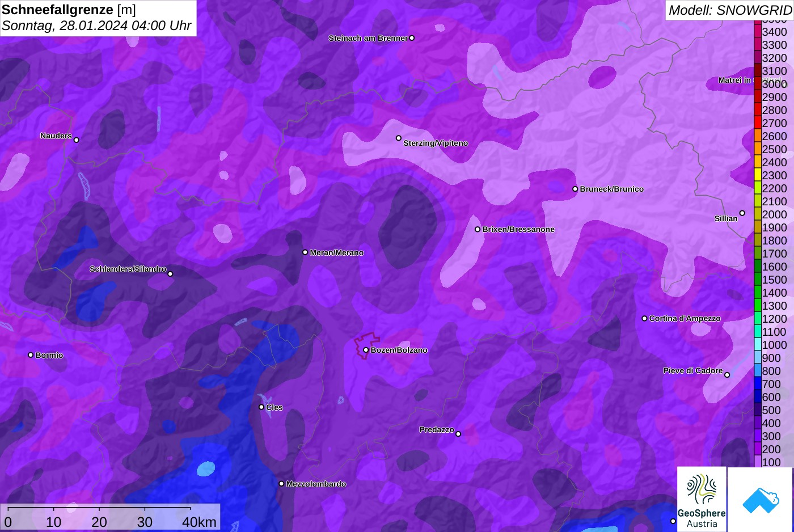Click the 600 legend value text
The height and width of the screenshot is (532, 794).
pyautogui.click(x=771, y=397)
